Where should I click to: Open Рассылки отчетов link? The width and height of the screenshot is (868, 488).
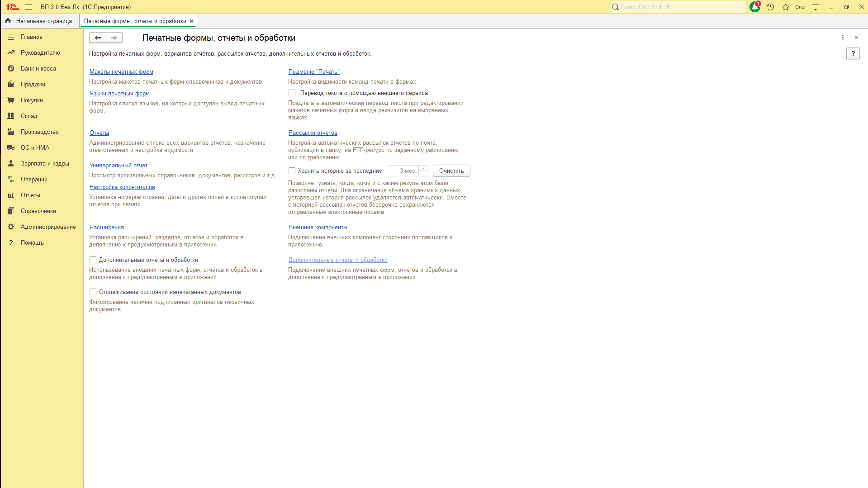click(313, 133)
